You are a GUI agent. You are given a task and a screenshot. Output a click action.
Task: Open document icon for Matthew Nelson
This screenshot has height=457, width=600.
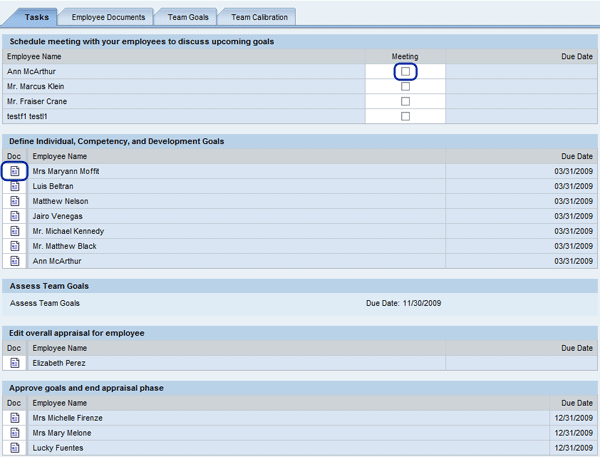tap(15, 202)
